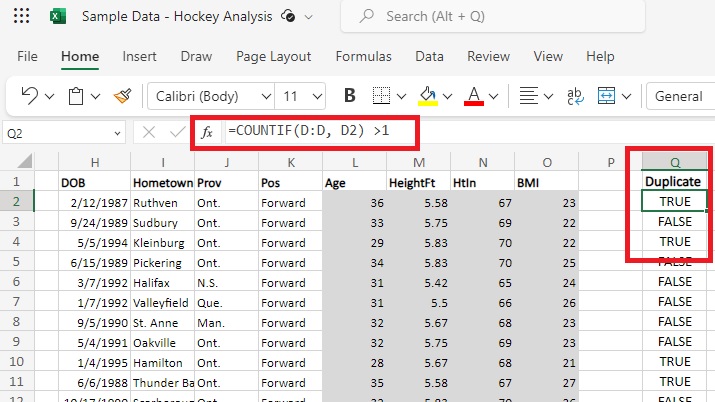Viewport: 715px width, 402px height.
Task: Click the Paste clipboard icon
Action: (76, 96)
